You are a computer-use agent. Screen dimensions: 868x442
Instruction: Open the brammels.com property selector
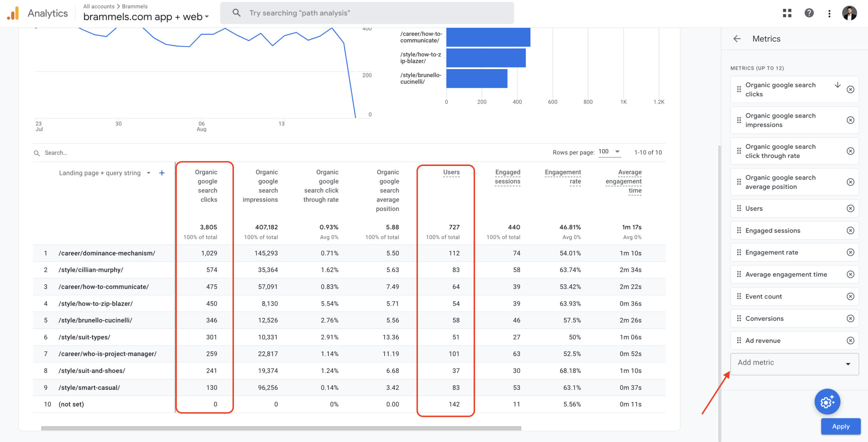(x=146, y=17)
